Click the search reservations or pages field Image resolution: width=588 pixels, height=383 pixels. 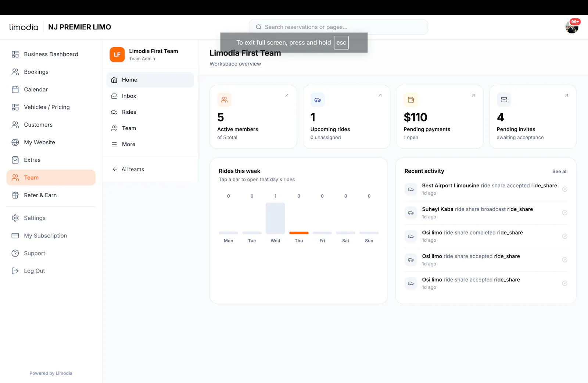click(338, 27)
